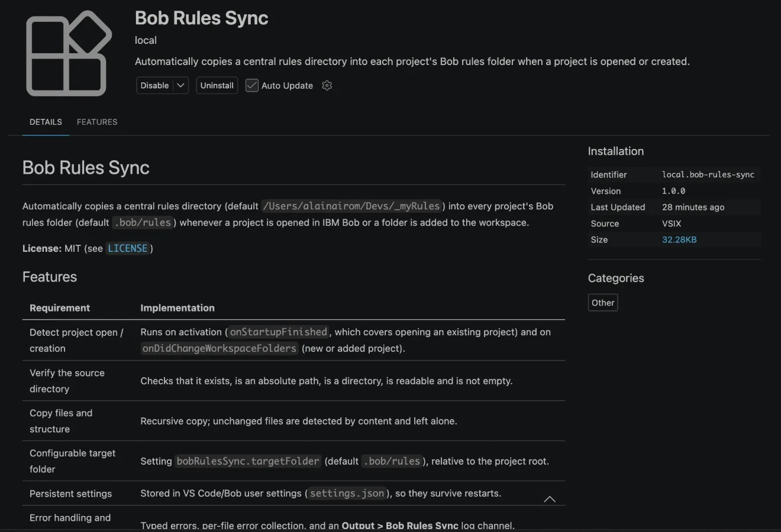Click the Installation section heading
This screenshot has height=532, width=781.
pyautogui.click(x=616, y=151)
